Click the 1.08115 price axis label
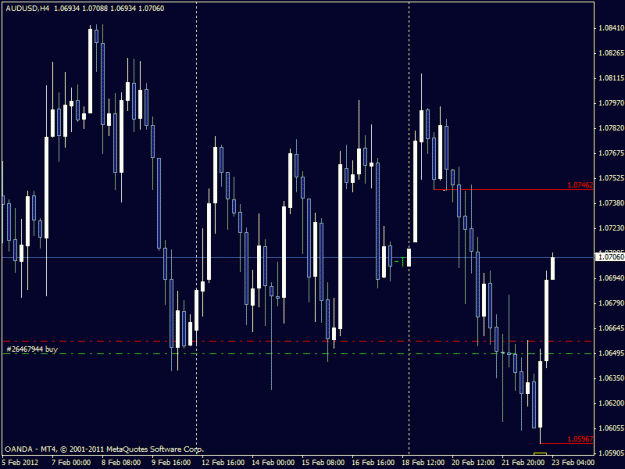This screenshot has height=469, width=625. click(x=611, y=78)
